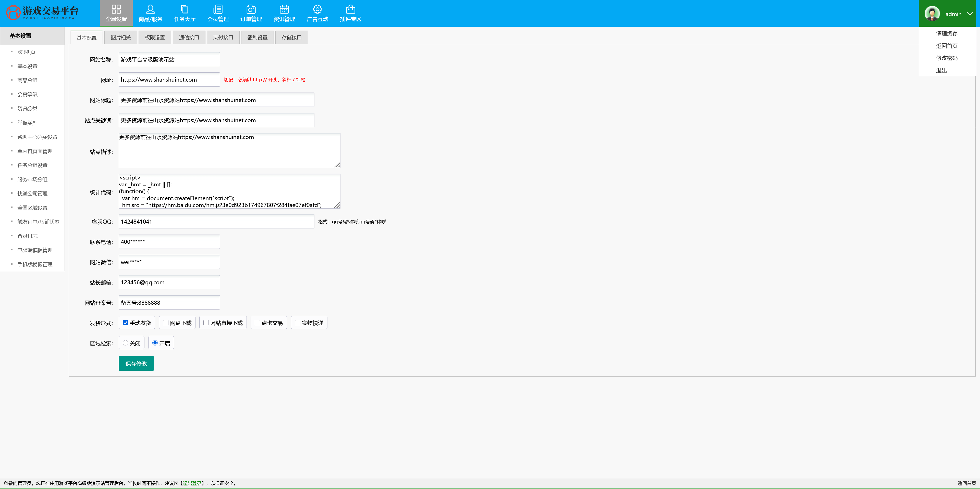Click the 退出登录 link in footer

[192, 483]
